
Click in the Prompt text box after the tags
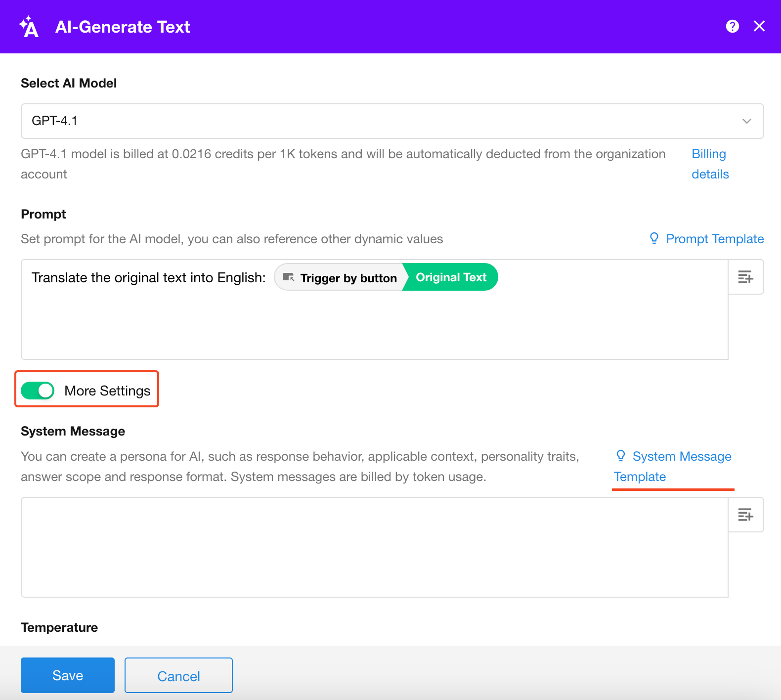tap(593, 316)
